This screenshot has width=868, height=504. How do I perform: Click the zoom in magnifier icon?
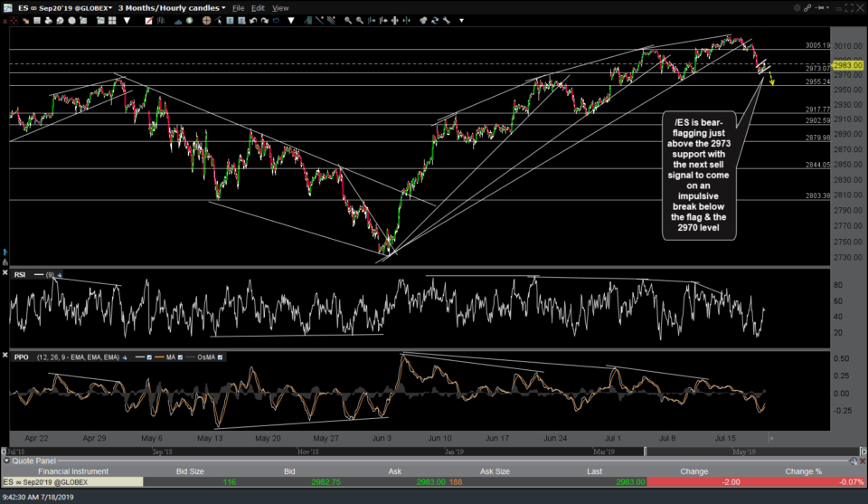click(347, 21)
